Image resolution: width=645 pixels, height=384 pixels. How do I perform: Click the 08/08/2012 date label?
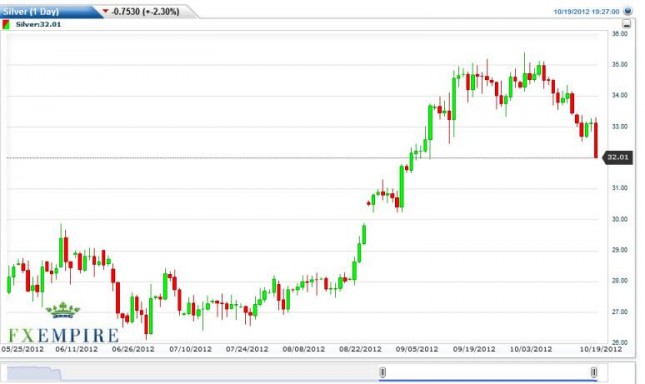(x=304, y=349)
